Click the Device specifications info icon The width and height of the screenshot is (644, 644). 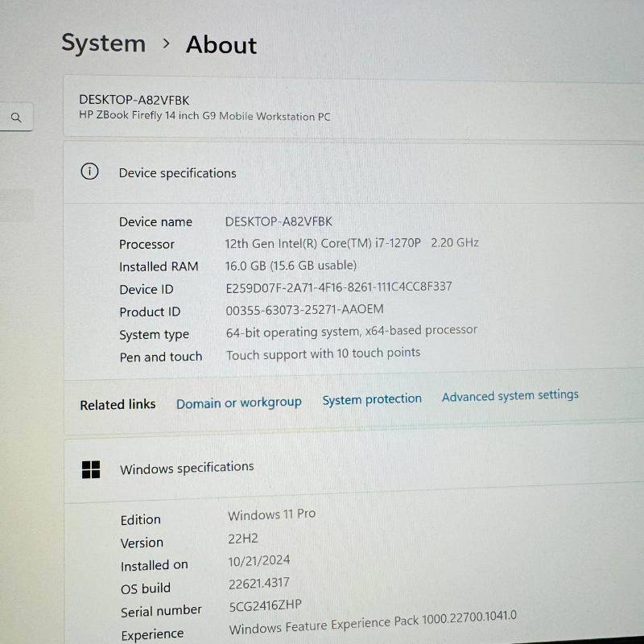point(89,171)
